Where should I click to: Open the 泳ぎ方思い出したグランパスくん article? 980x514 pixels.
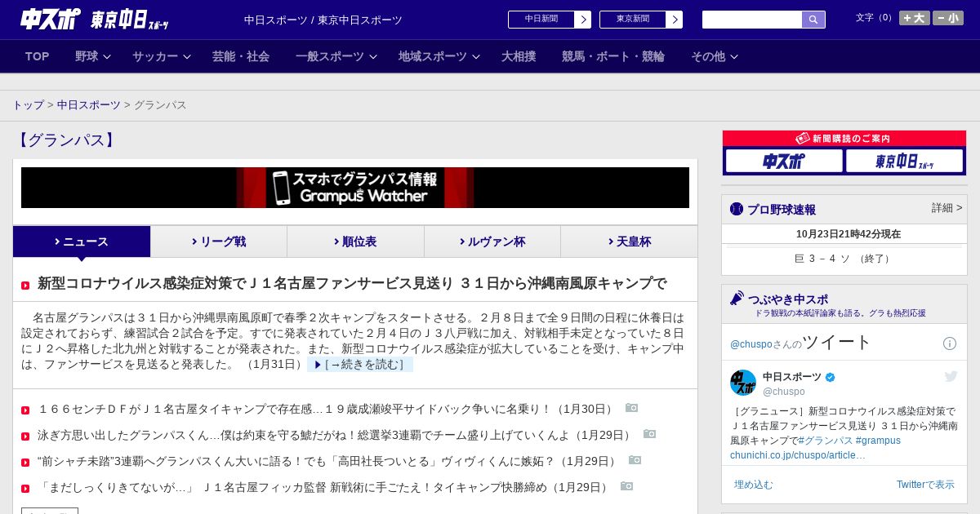[x=336, y=435]
